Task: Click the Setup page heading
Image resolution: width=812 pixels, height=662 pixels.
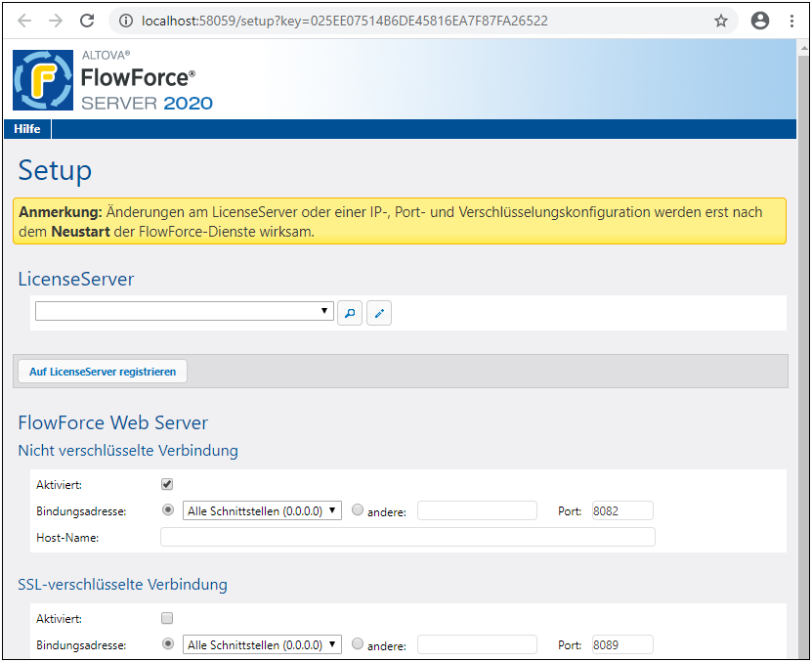Action: tap(55, 170)
